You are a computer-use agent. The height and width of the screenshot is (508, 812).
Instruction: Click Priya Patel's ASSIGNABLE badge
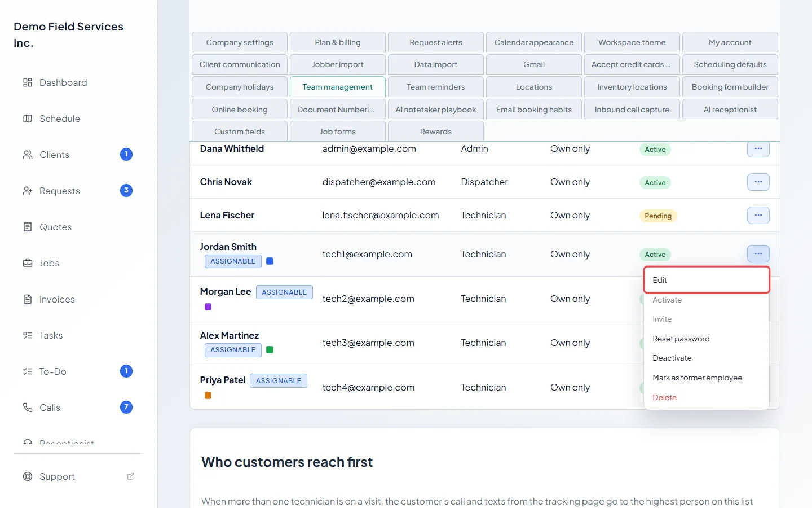point(279,381)
